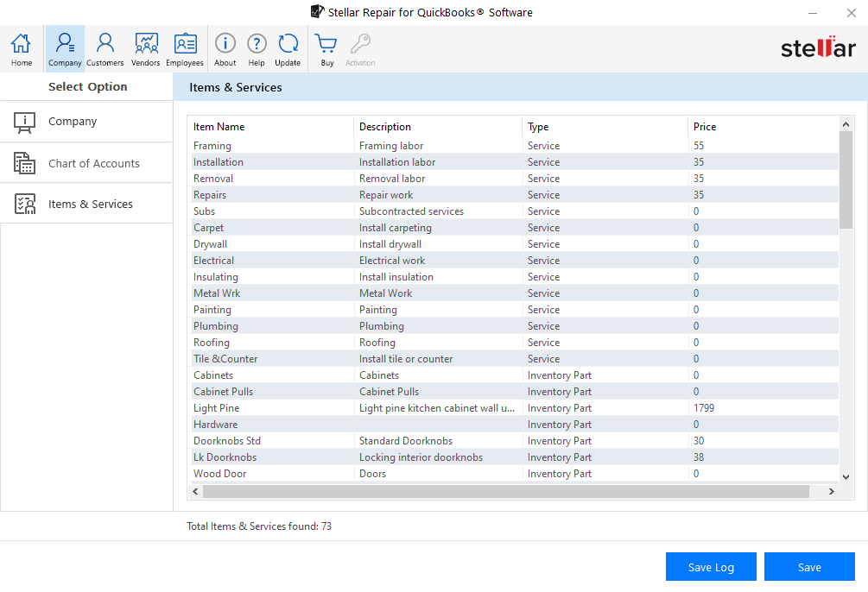
Task: Select the Subs item name
Action: click(x=205, y=211)
